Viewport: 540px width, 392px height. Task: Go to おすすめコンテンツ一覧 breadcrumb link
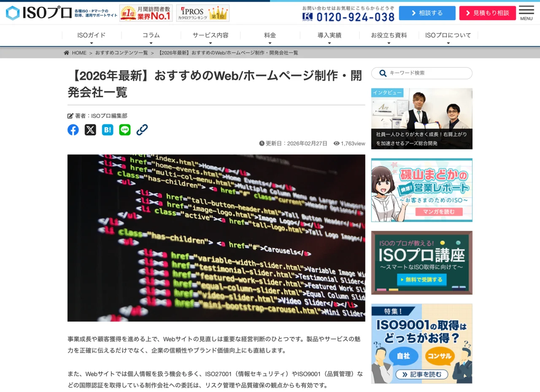click(x=121, y=53)
